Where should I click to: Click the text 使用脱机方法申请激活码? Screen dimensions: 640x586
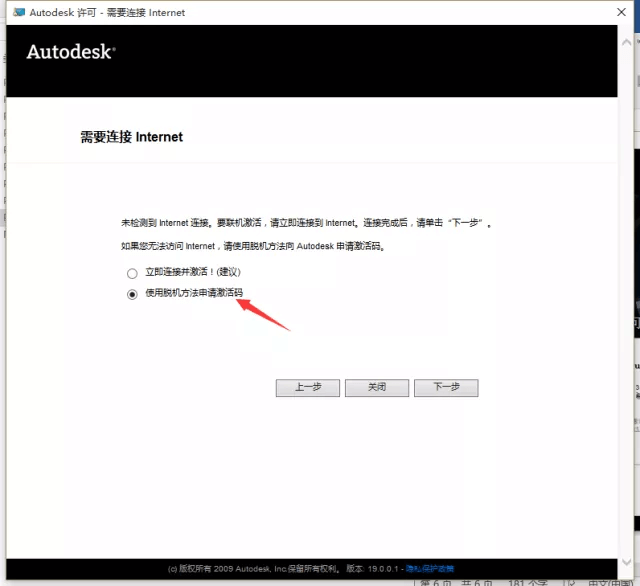click(194, 293)
